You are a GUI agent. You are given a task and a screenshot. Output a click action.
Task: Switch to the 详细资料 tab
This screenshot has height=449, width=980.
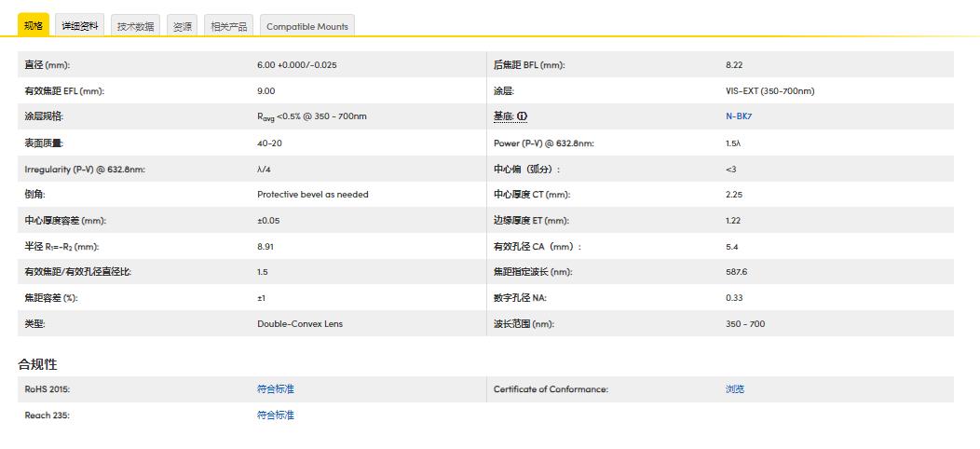click(x=80, y=26)
